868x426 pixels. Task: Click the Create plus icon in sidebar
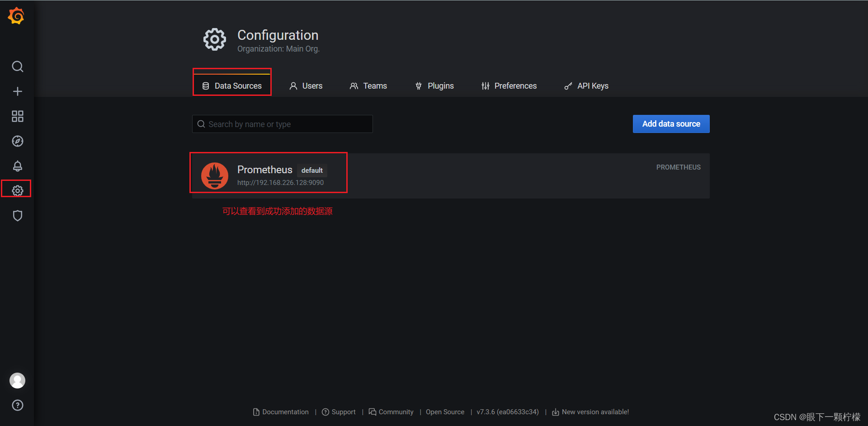pyautogui.click(x=18, y=91)
